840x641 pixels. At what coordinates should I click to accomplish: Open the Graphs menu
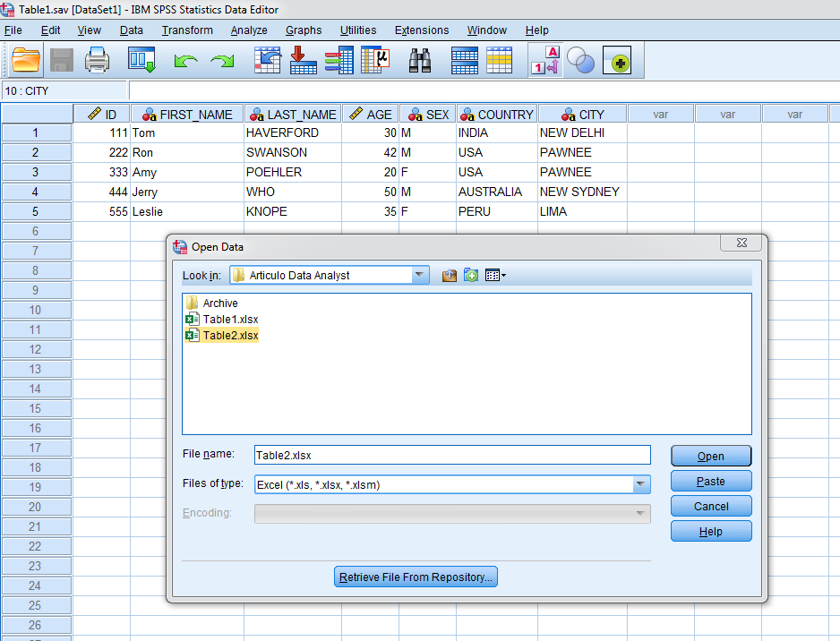click(x=304, y=30)
